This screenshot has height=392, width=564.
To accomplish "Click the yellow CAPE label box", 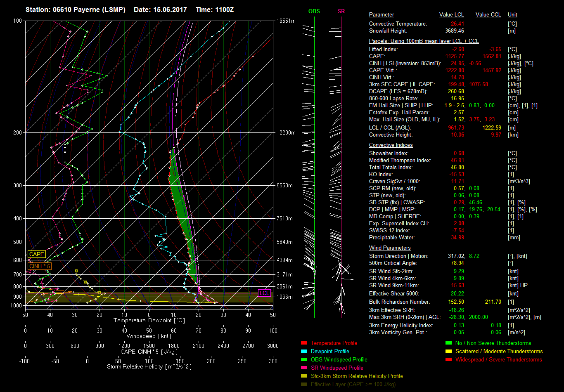I will [x=36, y=255].
